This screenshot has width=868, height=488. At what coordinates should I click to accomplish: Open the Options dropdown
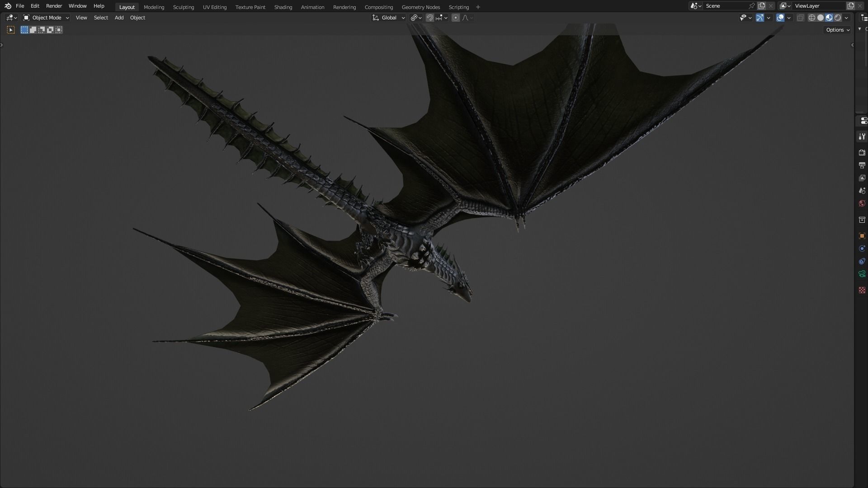tap(837, 30)
